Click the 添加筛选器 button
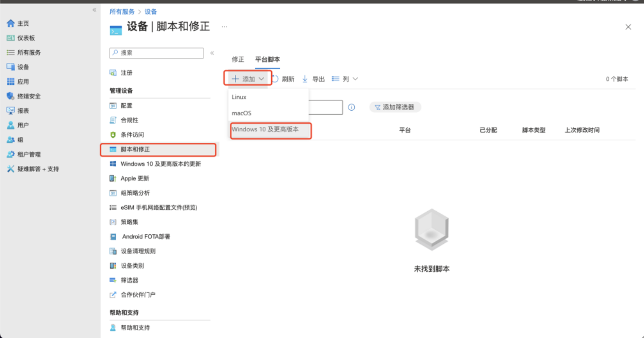644x338 pixels. [x=395, y=107]
